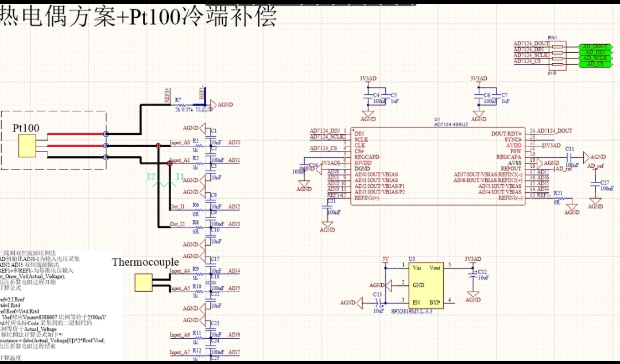
Task: Click 'AD7124_CS' label left of RN1
Action: [527, 61]
